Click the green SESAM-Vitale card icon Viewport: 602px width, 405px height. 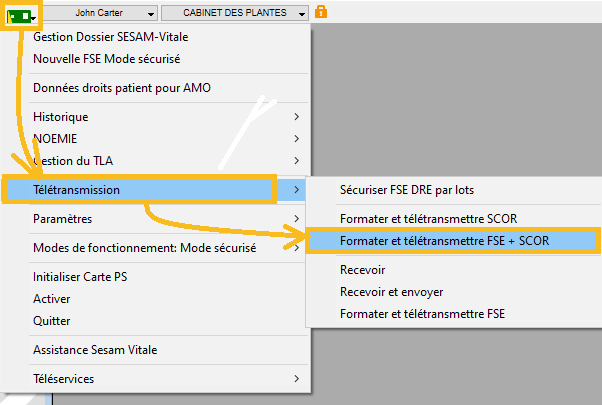pos(18,13)
